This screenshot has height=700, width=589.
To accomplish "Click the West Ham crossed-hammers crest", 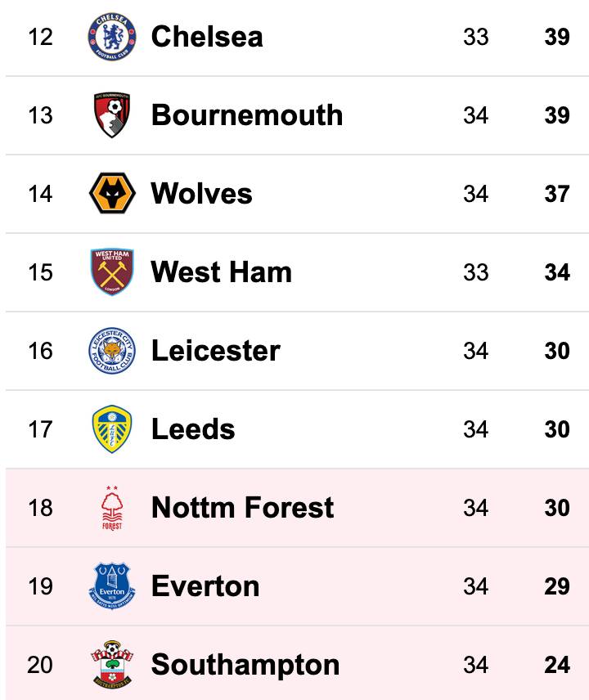I will click(x=112, y=271).
